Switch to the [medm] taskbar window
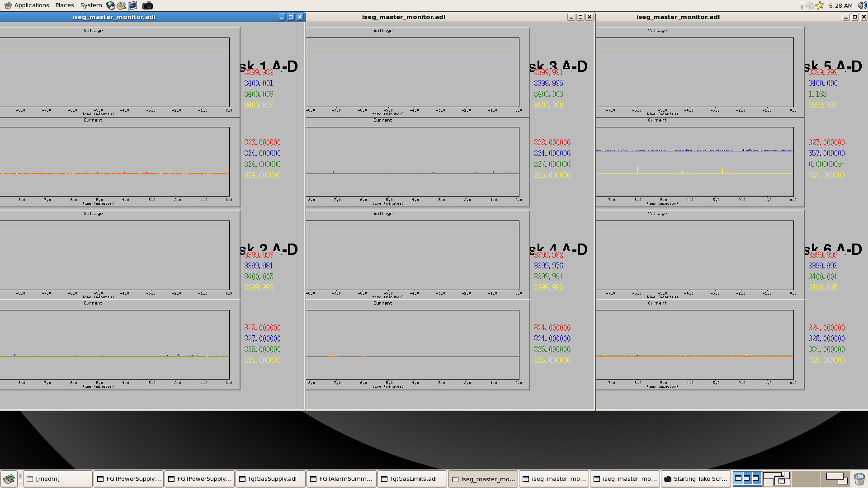The width and height of the screenshot is (868, 488). point(58,479)
